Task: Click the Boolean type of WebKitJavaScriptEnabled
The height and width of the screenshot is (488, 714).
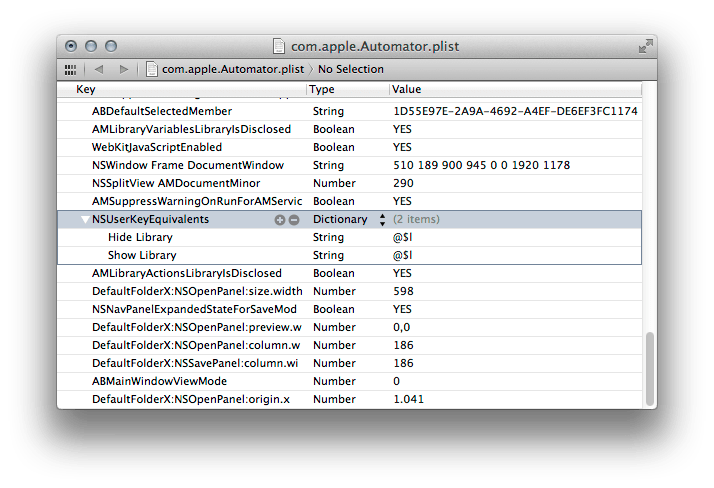Action: [334, 147]
